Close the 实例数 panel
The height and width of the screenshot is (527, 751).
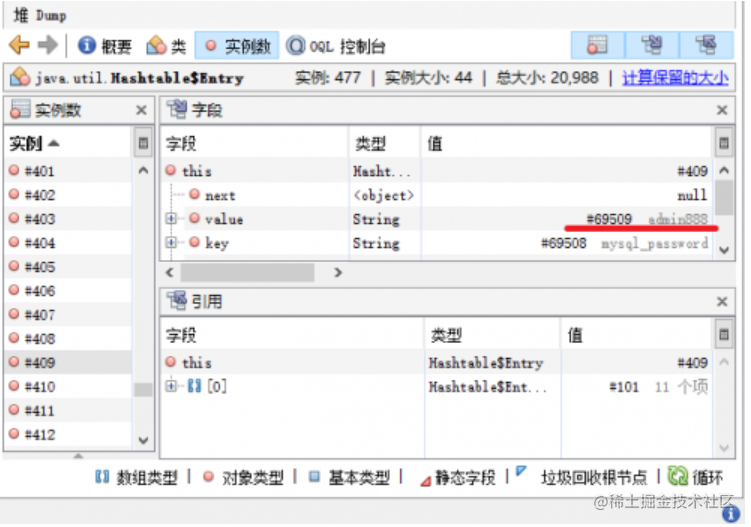point(141,110)
